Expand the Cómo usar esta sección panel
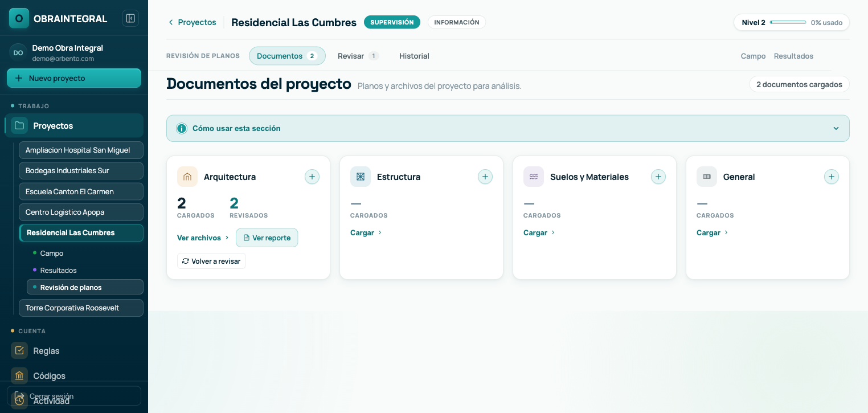The image size is (868, 413). (508, 128)
